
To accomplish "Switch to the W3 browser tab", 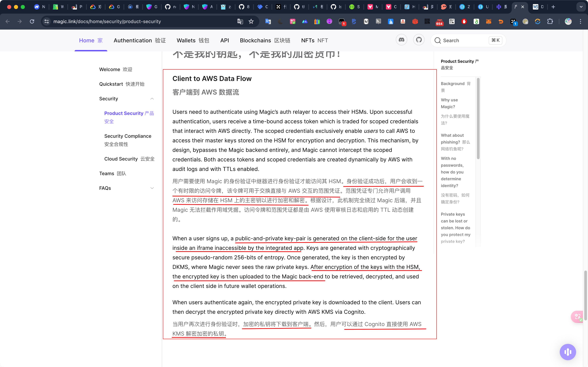I will point(538,7).
